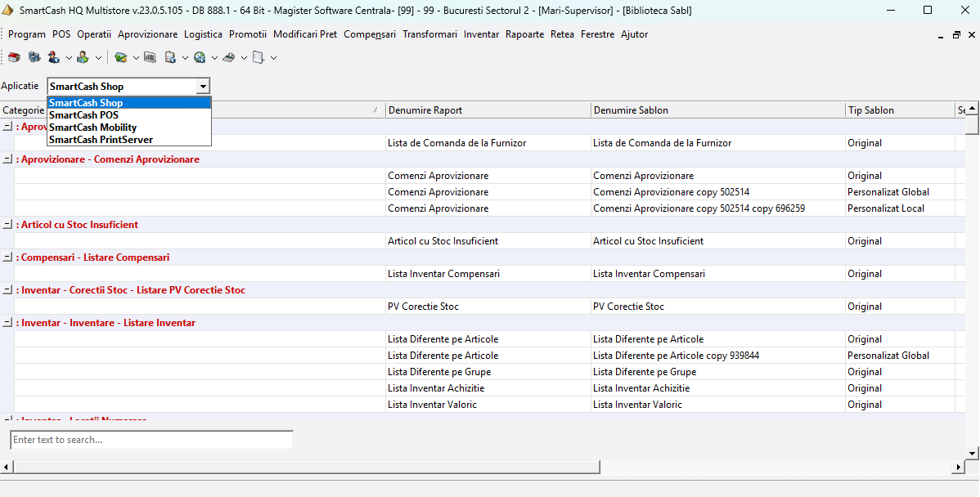Screen dimensions: 980x497
Task: Select 'Lista Diferente pe Articole copy 939844' template
Action: (718, 356)
